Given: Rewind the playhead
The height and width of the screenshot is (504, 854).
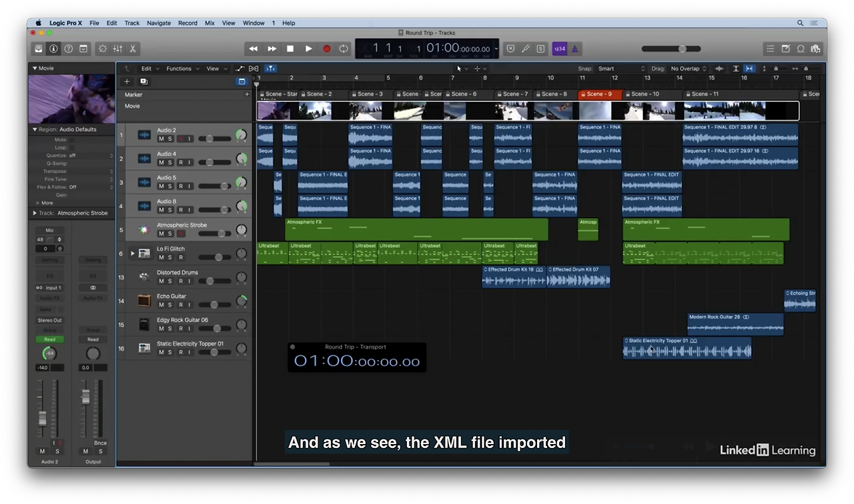Looking at the screenshot, I should (254, 49).
